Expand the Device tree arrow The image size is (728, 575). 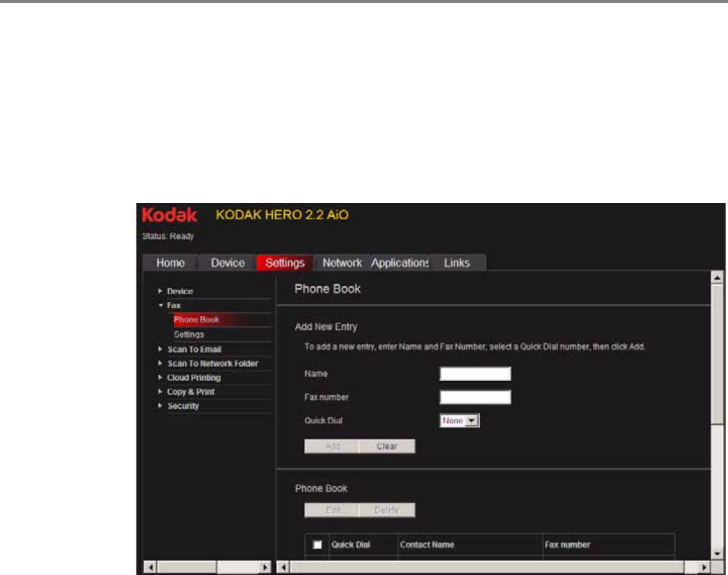coord(160,291)
